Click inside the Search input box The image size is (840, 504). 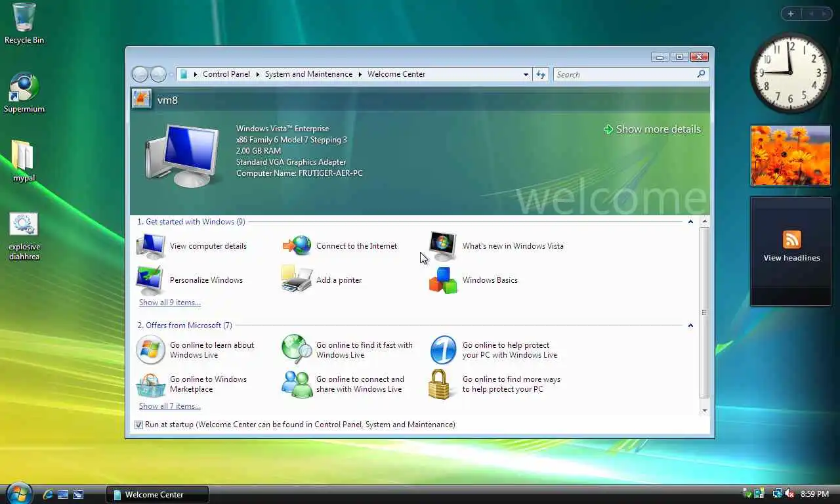point(625,74)
